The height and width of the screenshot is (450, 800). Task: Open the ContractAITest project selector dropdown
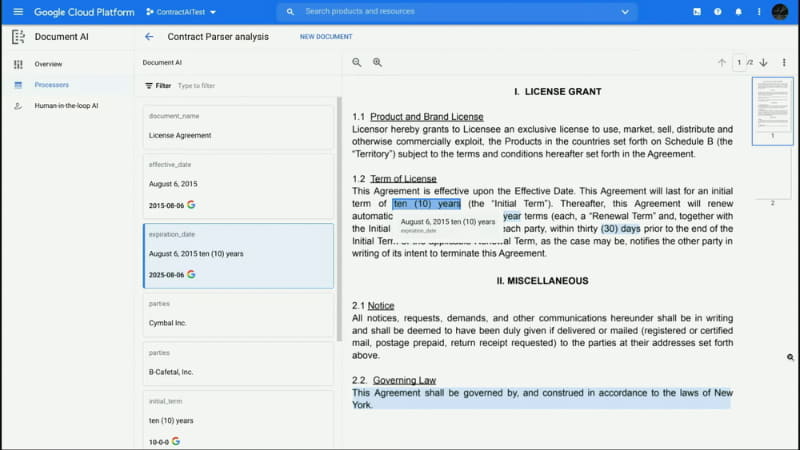tap(181, 12)
